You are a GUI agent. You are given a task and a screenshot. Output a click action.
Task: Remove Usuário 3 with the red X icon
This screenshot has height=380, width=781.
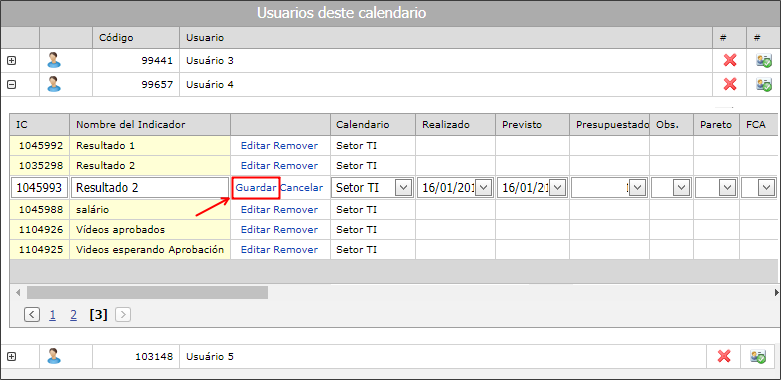click(730, 60)
